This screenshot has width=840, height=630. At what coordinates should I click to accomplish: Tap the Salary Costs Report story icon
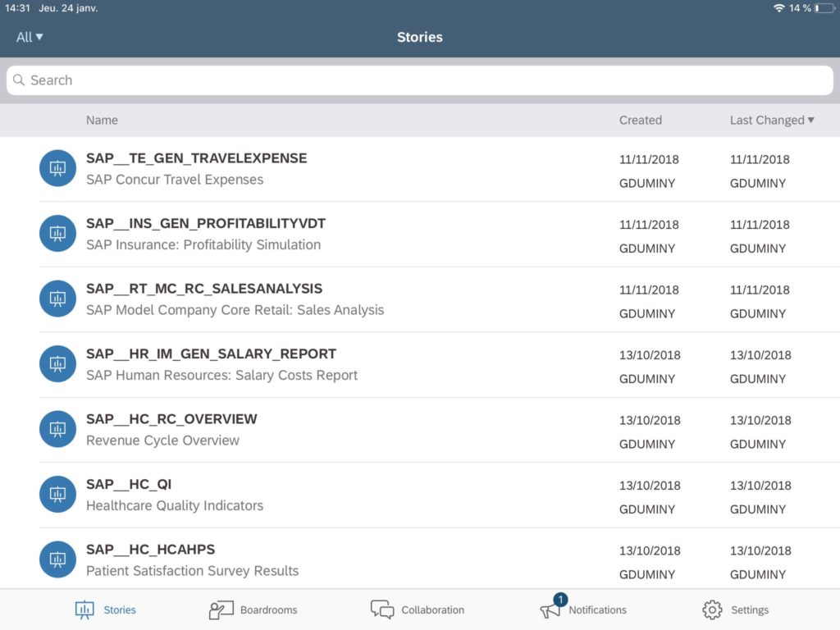pos(57,363)
